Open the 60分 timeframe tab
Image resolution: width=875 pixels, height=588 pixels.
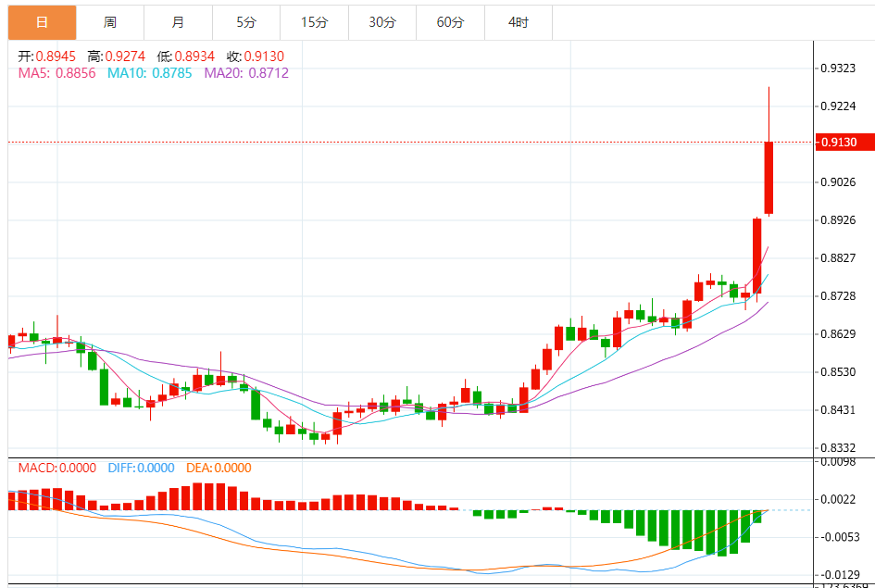coord(450,22)
